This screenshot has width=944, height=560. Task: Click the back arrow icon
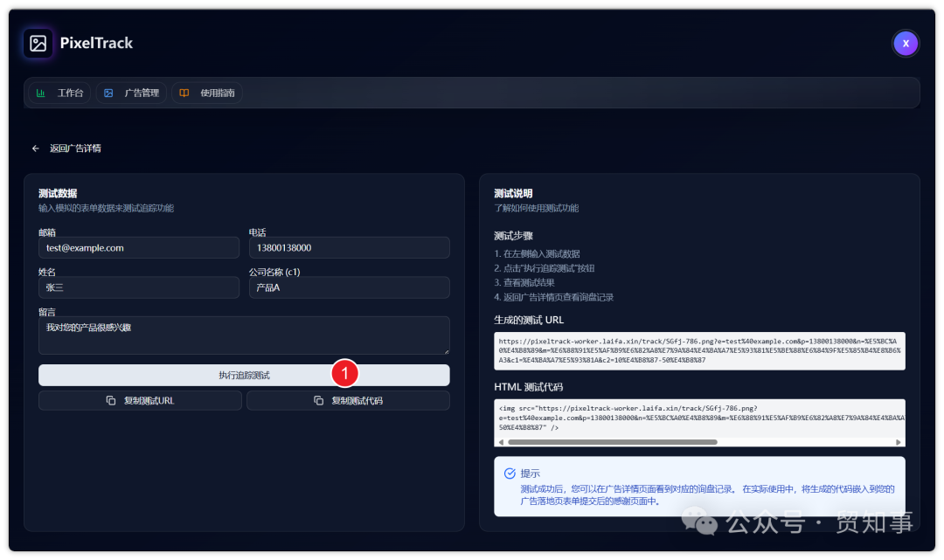pos(36,149)
